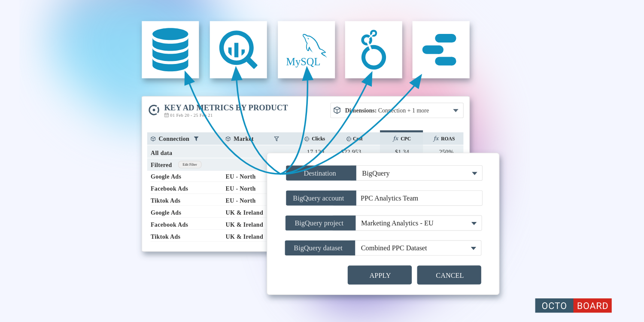Viewport: 644px width, 322px height.
Task: Click the BigQuery account PPC Analytics Team field
Action: click(419, 198)
